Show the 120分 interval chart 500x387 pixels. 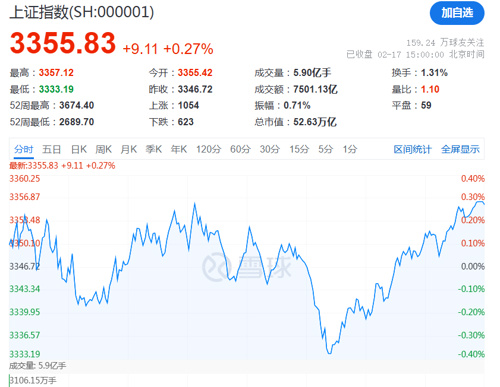(208, 149)
